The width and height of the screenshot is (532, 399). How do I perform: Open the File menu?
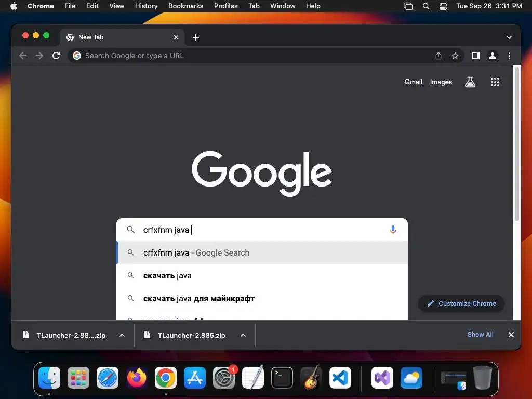point(70,6)
